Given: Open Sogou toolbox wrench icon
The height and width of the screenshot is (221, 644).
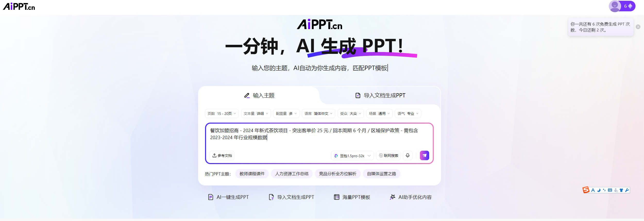Looking at the screenshot, I should 627,190.
